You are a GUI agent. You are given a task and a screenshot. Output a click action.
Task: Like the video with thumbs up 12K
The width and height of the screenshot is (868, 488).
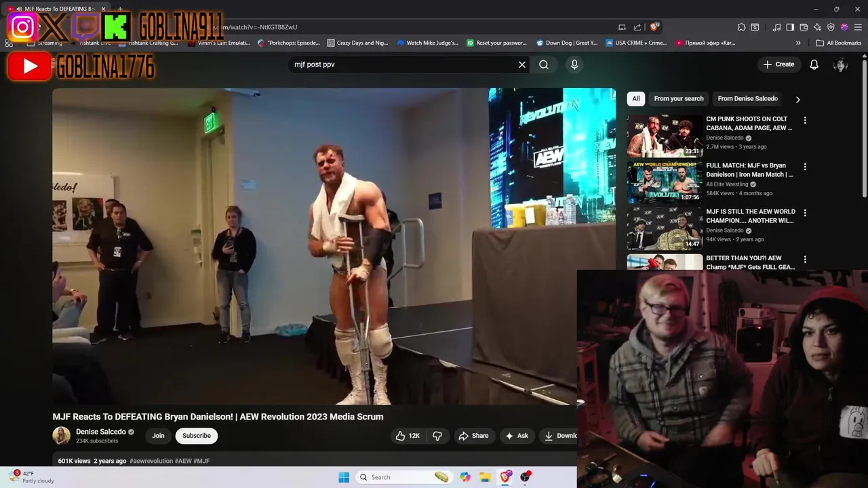click(408, 436)
